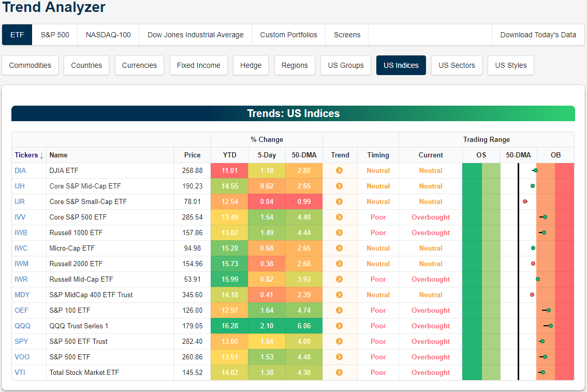Click the trading range dot for MDY
Screen dimensions: 587x392
pos(532,295)
